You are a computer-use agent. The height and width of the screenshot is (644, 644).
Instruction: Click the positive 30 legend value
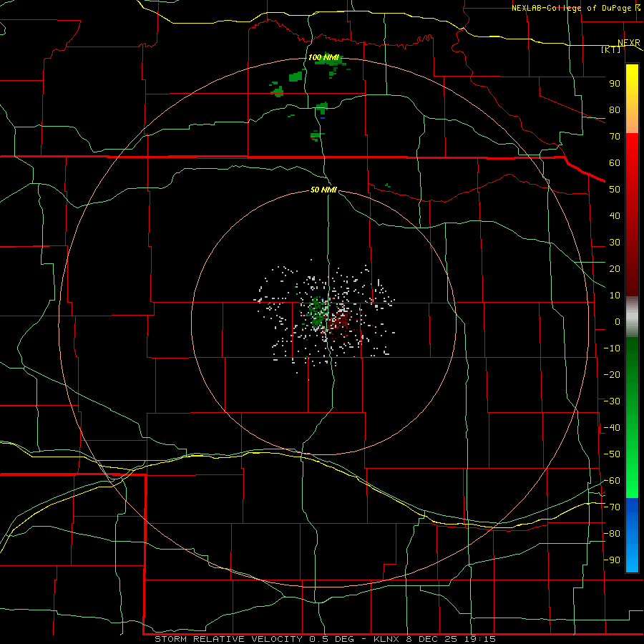click(615, 243)
